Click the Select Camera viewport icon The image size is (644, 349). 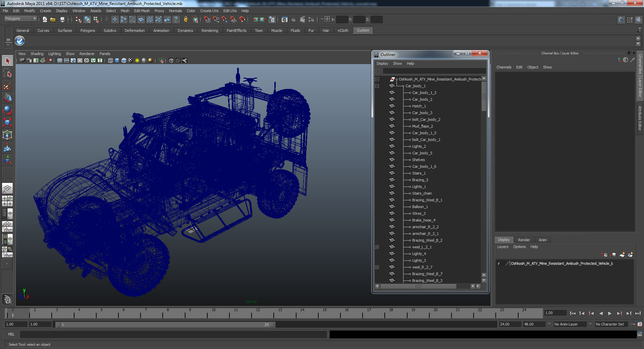click(22, 60)
